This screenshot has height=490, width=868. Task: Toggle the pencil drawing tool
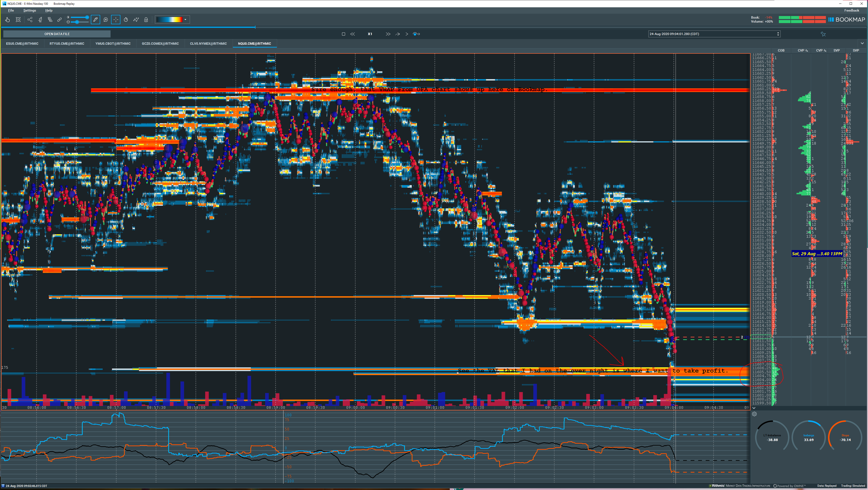coord(96,20)
